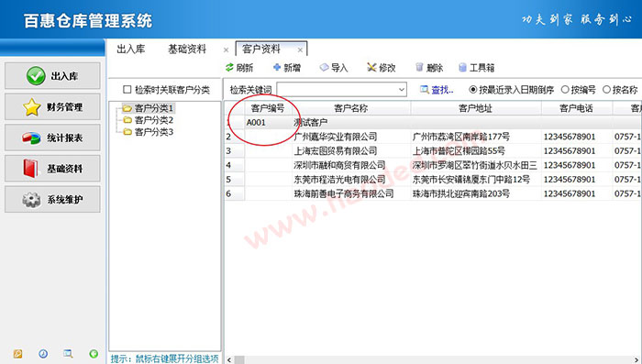Select 客户分类3 in the tree
The height and width of the screenshot is (364, 642).
pos(154,132)
